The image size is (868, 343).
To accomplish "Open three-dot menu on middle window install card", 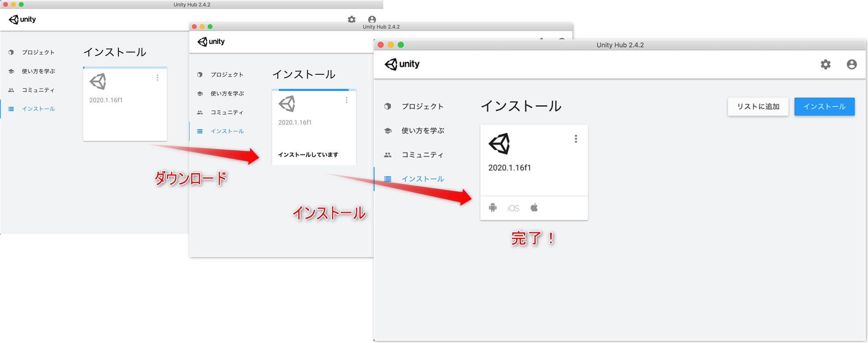I will (347, 100).
